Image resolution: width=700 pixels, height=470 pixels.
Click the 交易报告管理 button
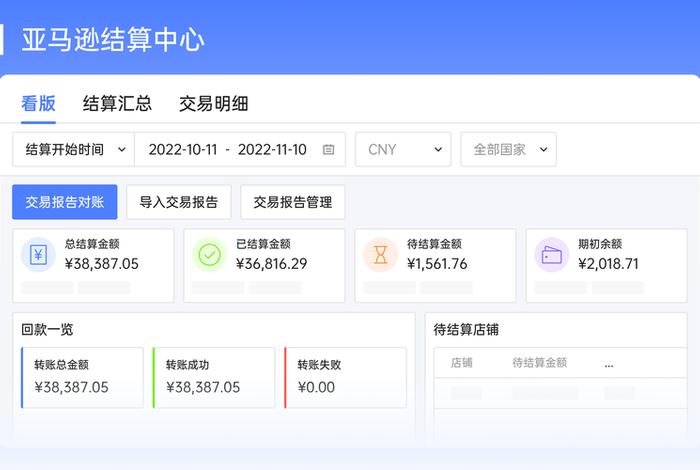pos(293,202)
